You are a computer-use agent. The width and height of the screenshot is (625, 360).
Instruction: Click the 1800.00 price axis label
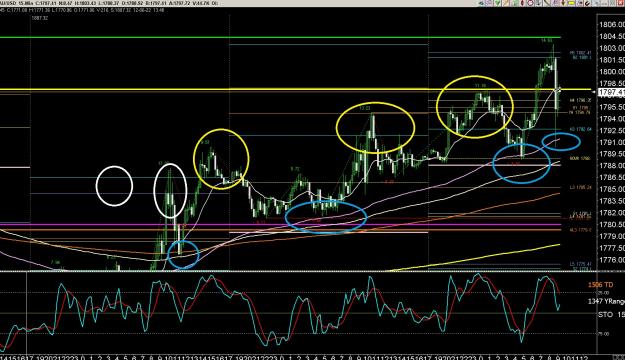pos(612,72)
